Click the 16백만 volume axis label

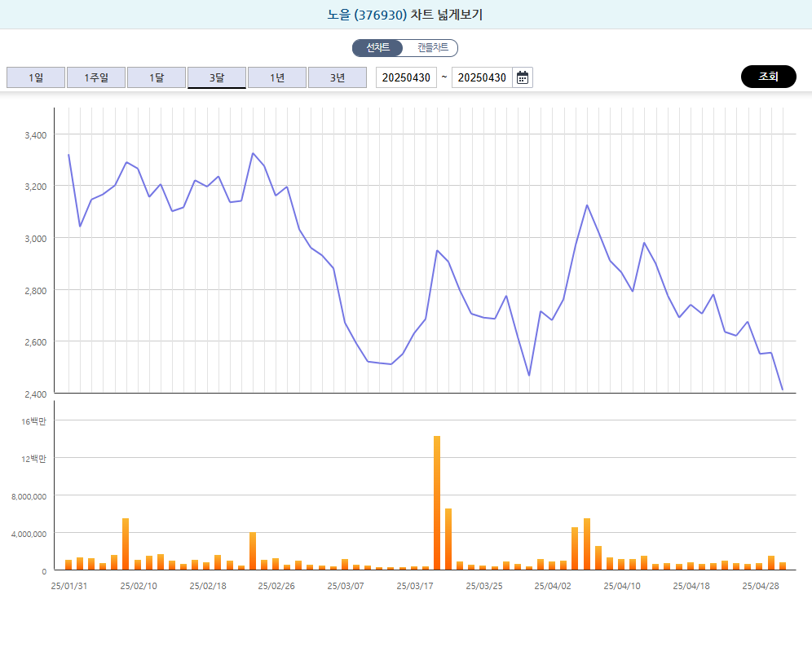[x=33, y=421]
